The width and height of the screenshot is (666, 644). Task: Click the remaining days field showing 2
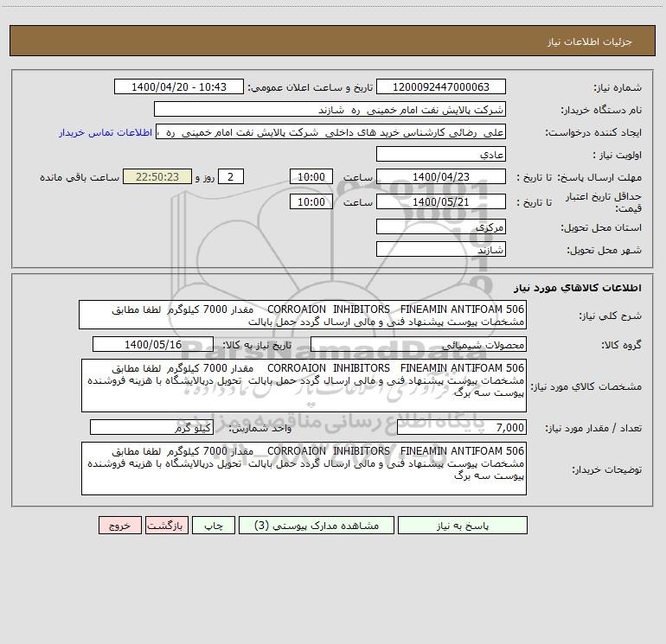[x=231, y=176]
